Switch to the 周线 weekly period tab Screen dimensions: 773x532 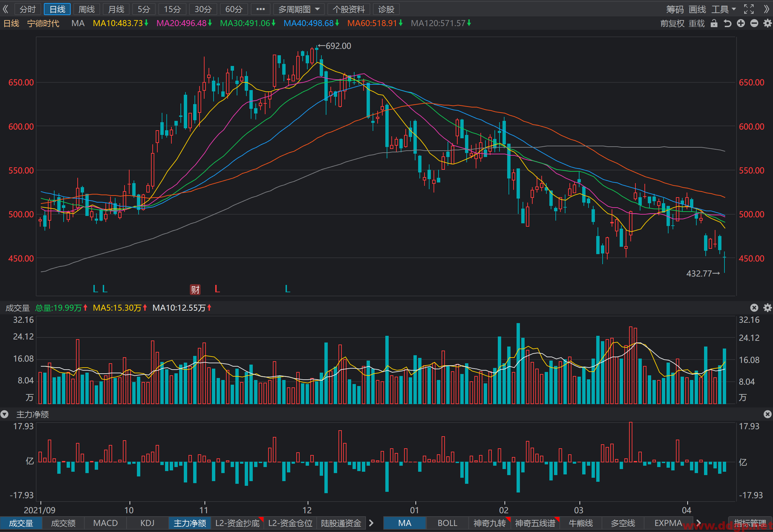(x=87, y=9)
